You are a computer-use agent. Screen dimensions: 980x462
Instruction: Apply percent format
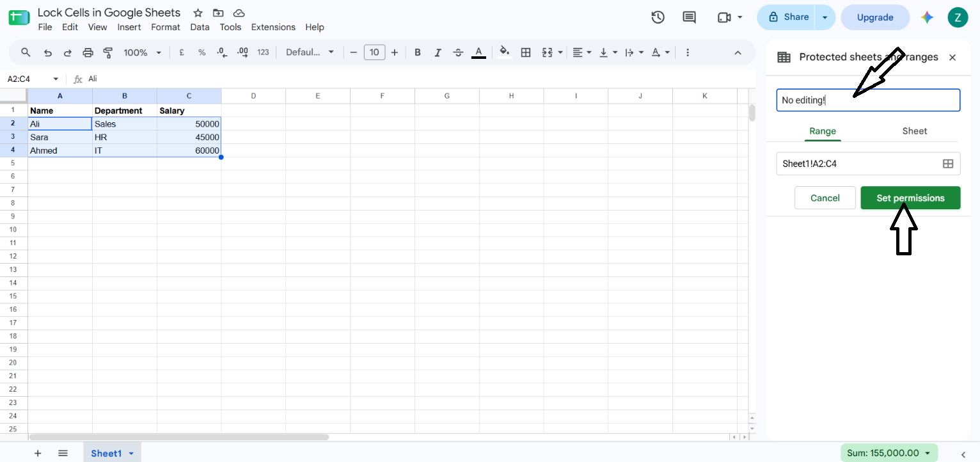tap(202, 52)
